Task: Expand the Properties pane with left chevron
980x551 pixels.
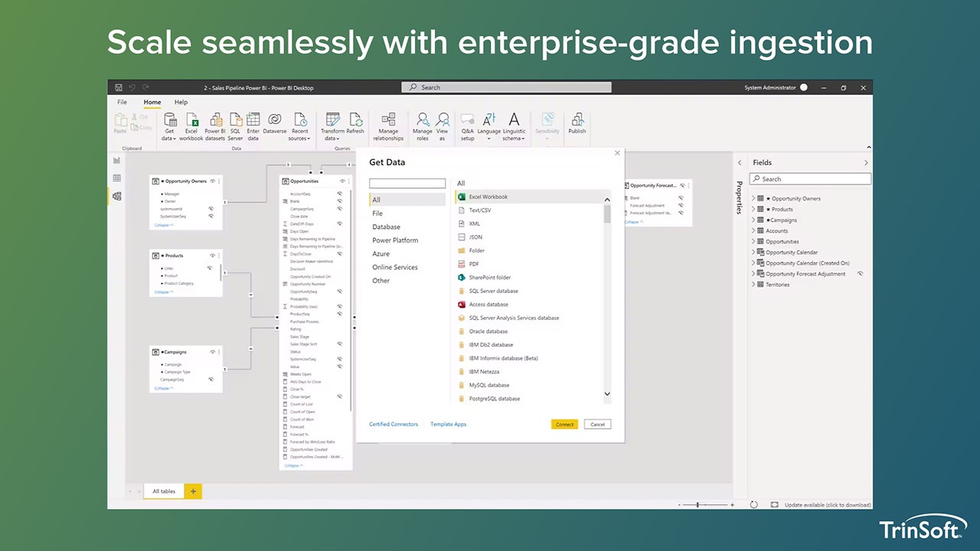Action: tap(740, 162)
